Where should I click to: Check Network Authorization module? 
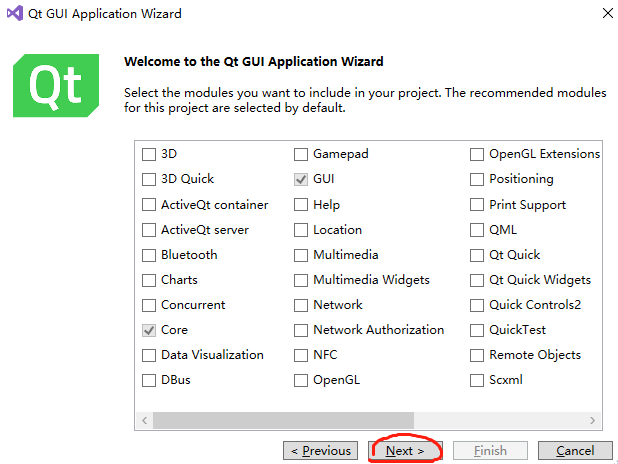point(301,330)
